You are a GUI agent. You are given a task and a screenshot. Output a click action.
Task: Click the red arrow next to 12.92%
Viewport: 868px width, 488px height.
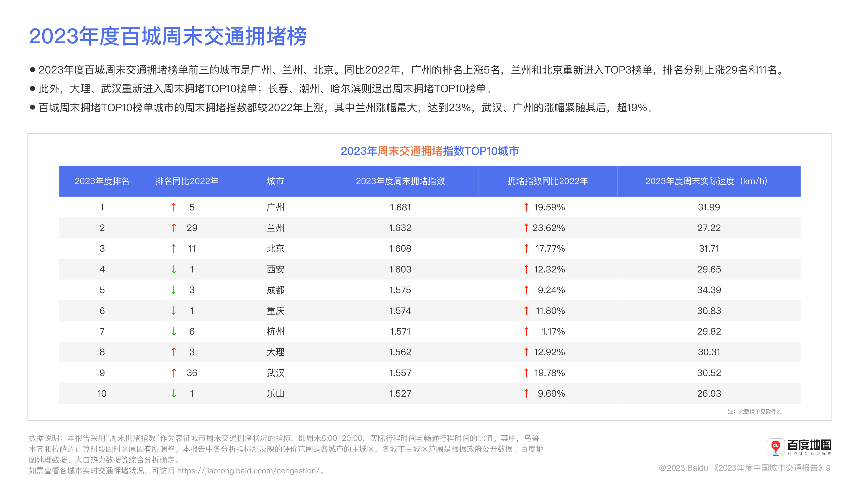click(526, 352)
